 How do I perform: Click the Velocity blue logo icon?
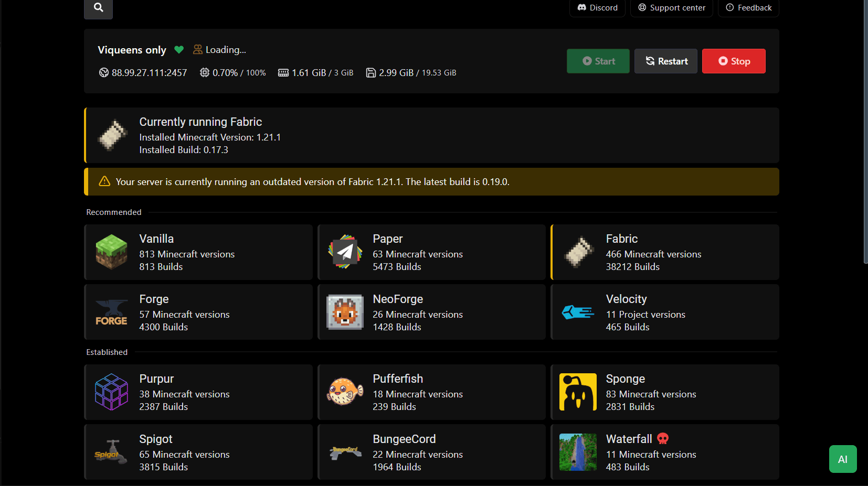[x=578, y=312]
